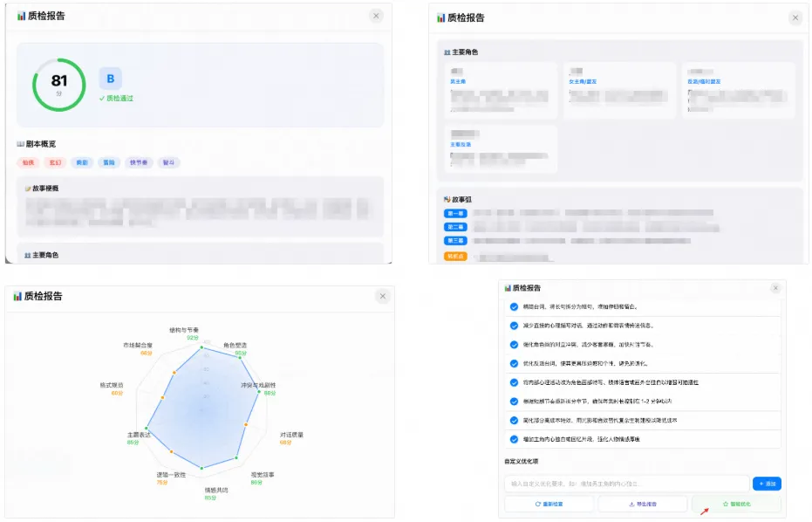Screen dimensions: 812x522
Task: Click the download icon on 导出报告
Action: [x=631, y=504]
